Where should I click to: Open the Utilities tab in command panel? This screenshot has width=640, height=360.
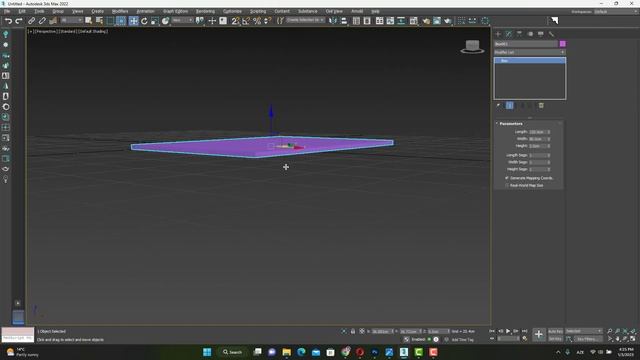tap(551, 34)
